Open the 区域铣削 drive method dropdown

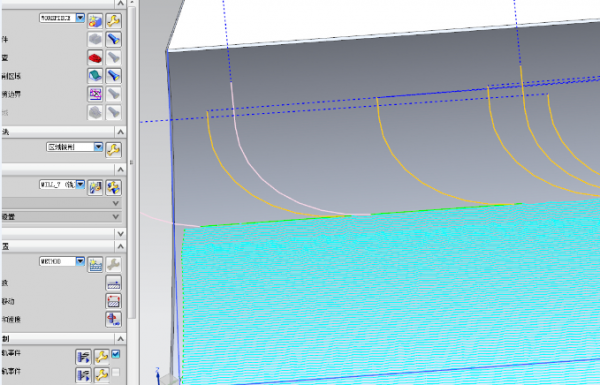(x=98, y=147)
